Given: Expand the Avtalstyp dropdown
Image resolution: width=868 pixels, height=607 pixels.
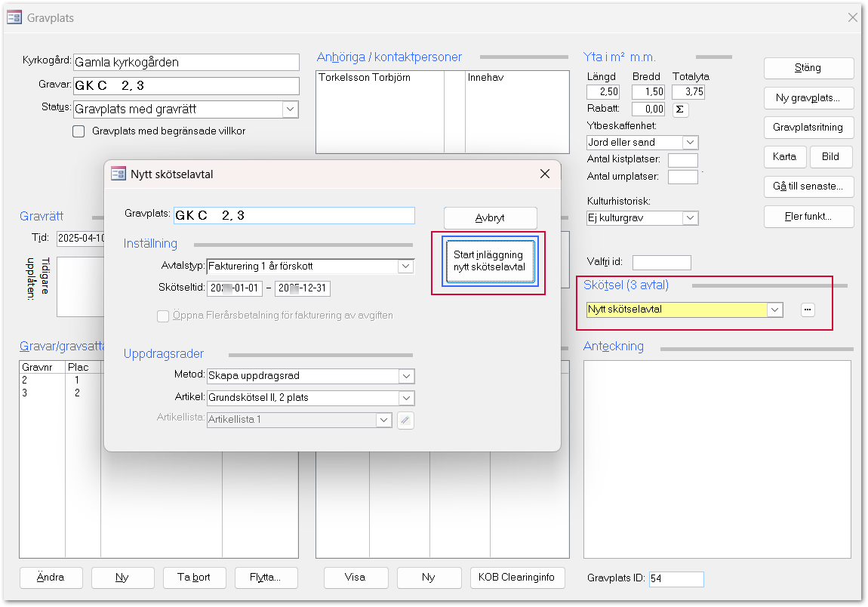Looking at the screenshot, I should (x=406, y=267).
